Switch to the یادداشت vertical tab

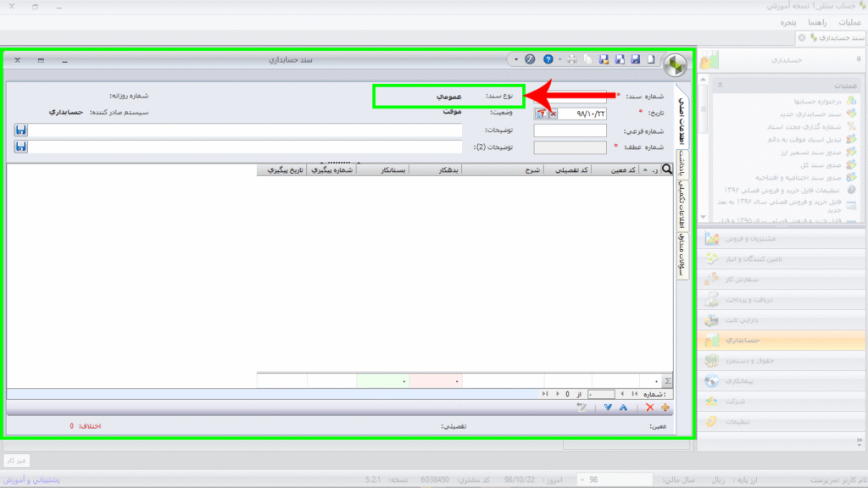tap(682, 164)
